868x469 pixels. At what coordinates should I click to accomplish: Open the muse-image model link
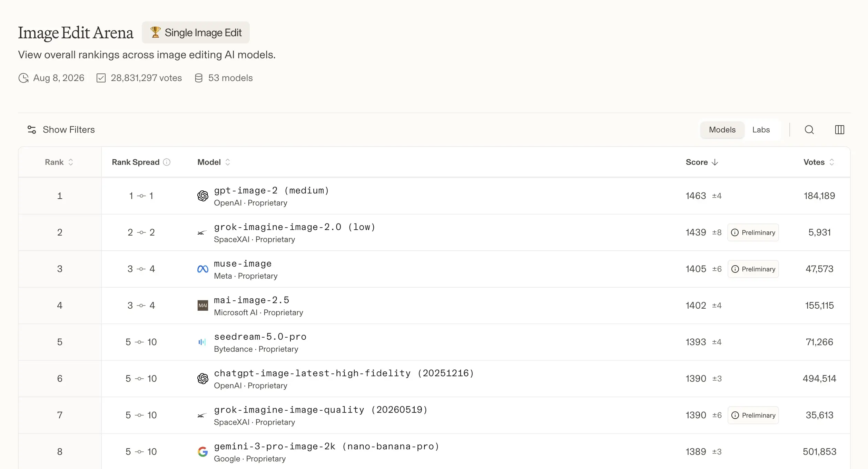coord(243,263)
